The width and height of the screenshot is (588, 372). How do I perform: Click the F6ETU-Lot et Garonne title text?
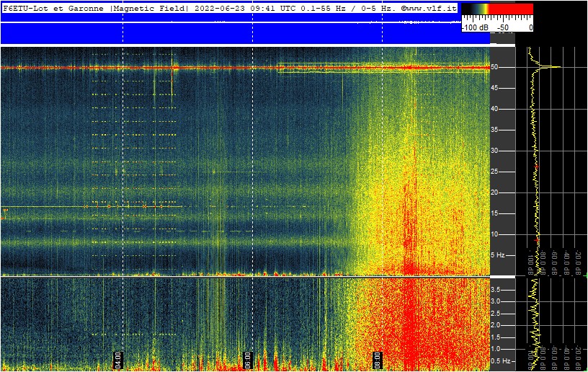click(x=55, y=7)
